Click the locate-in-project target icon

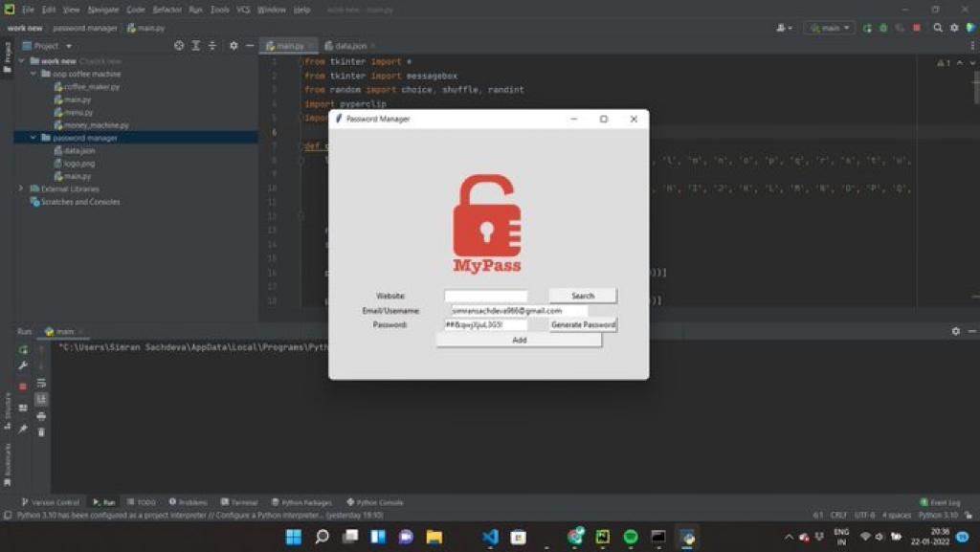[179, 46]
